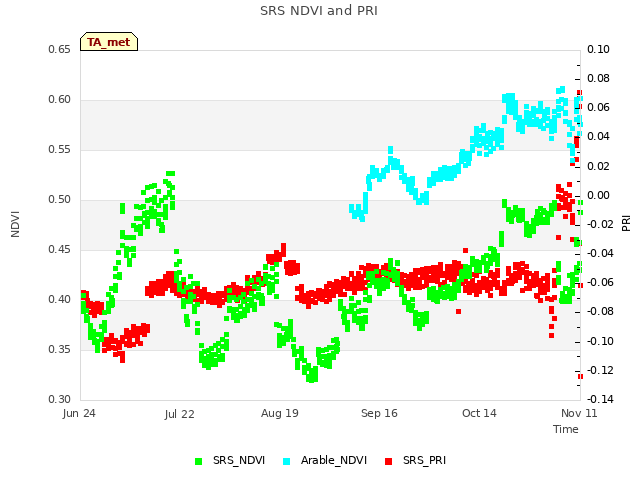
Task: Click the Nov 11 date tick label
Action: coord(579,413)
